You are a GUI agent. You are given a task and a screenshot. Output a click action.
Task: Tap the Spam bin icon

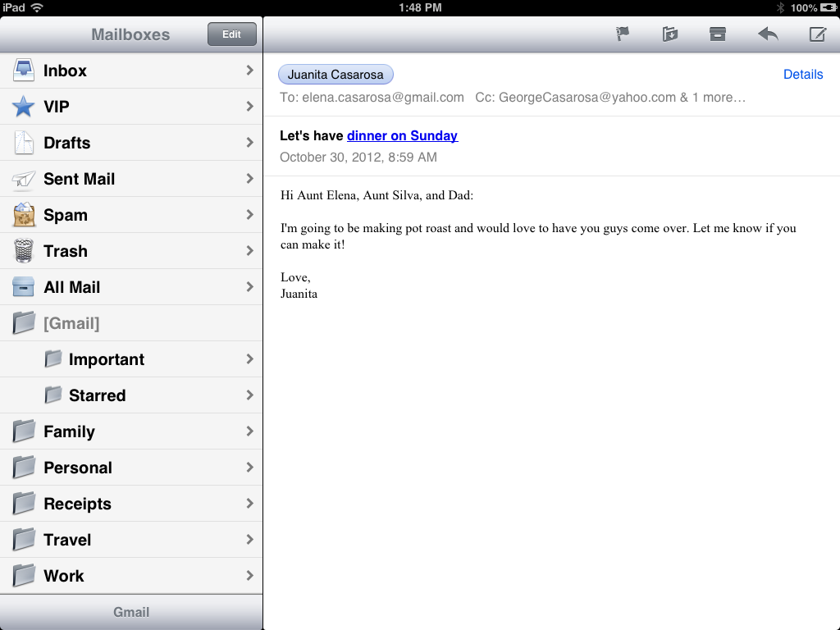coord(24,215)
